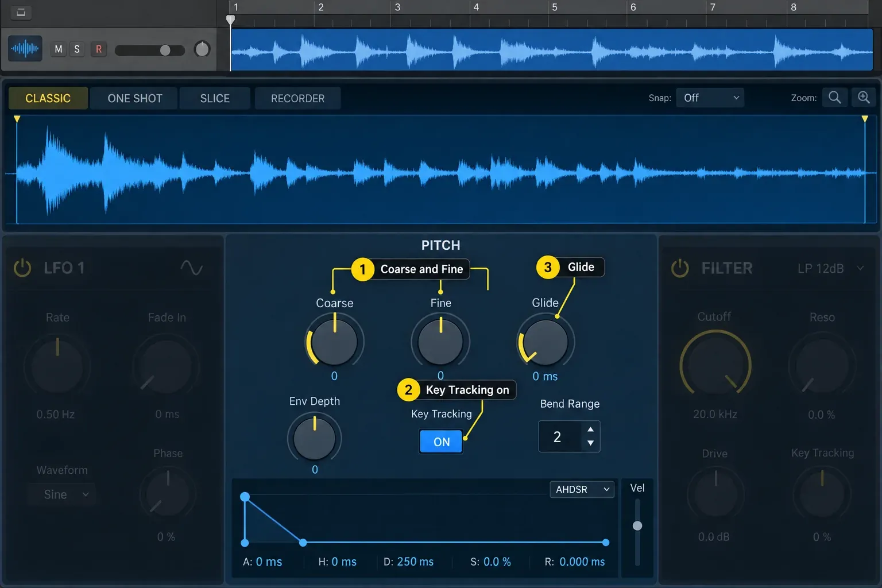Viewport: 882px width, 588px height.
Task: Click the envelope decay end point
Action: [x=303, y=543]
